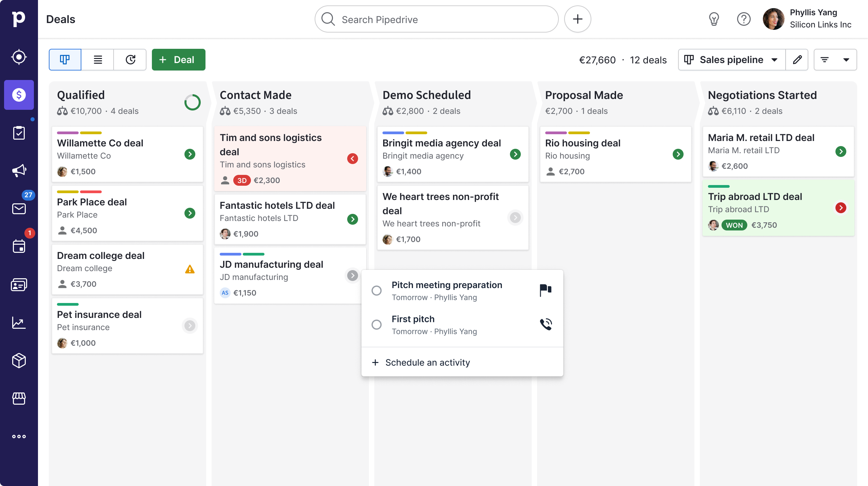Switch to the list view toggle

(98, 60)
